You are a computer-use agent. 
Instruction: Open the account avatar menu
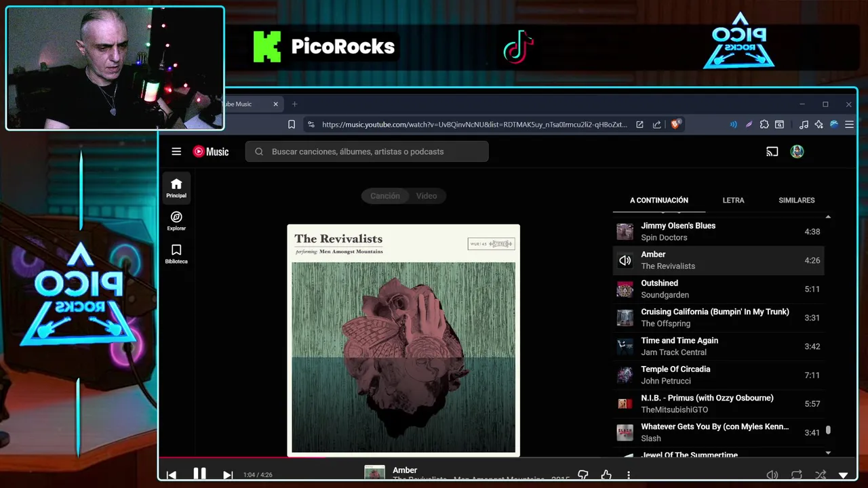coord(797,152)
